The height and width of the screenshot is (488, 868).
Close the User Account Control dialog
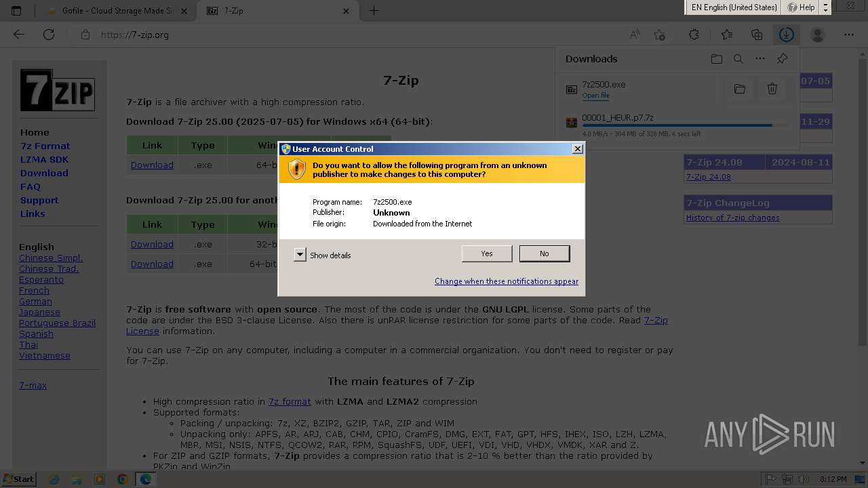coord(578,149)
